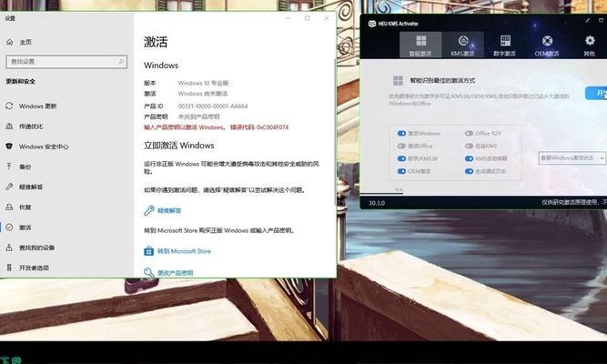The height and width of the screenshot is (364, 607).
Task: Toggle the 激活Windows switch
Action: (x=401, y=133)
